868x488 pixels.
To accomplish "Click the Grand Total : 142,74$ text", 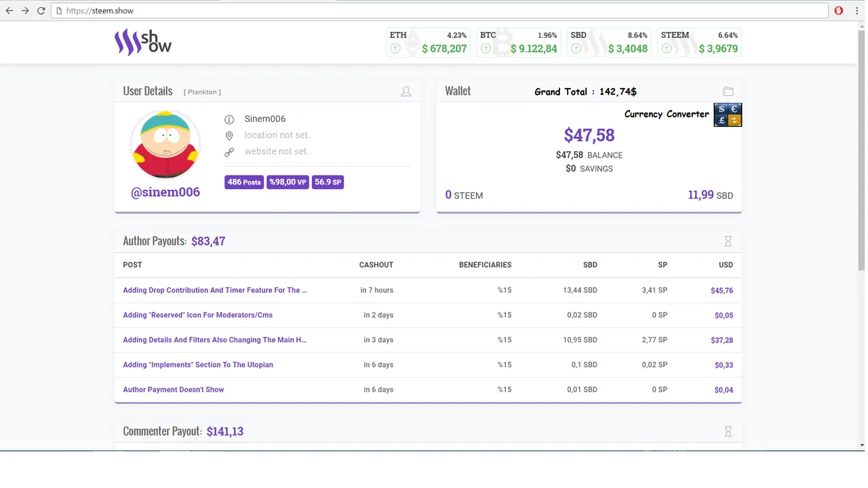I will [x=585, y=91].
